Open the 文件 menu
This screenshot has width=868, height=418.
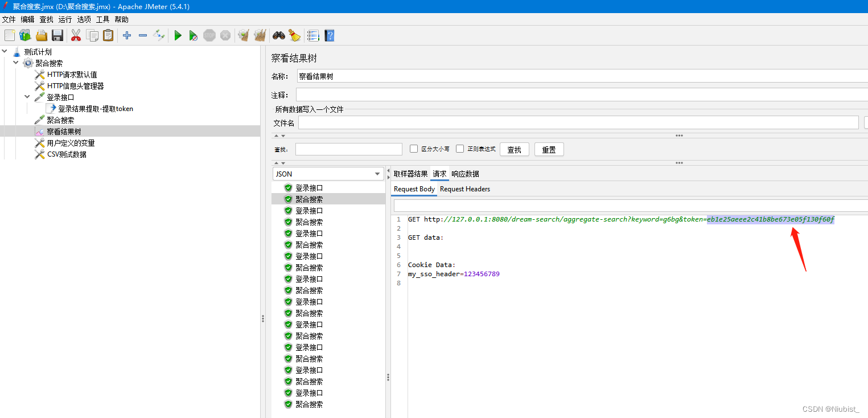[9, 19]
